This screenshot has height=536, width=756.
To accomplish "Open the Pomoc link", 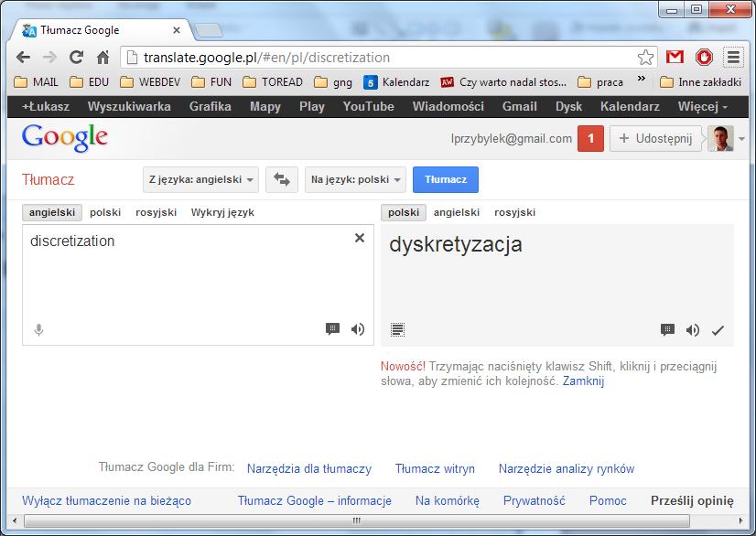I will tap(608, 501).
